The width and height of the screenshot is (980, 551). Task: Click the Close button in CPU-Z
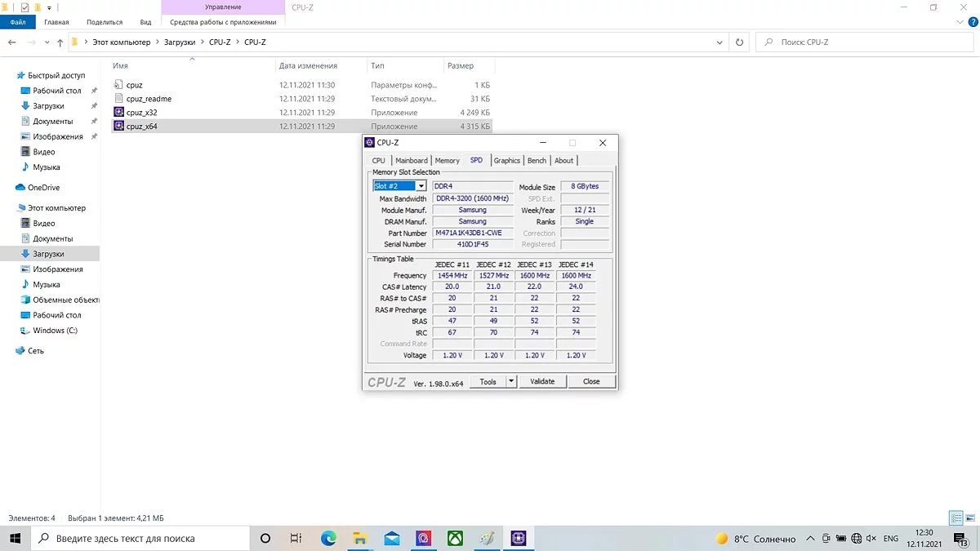(591, 381)
